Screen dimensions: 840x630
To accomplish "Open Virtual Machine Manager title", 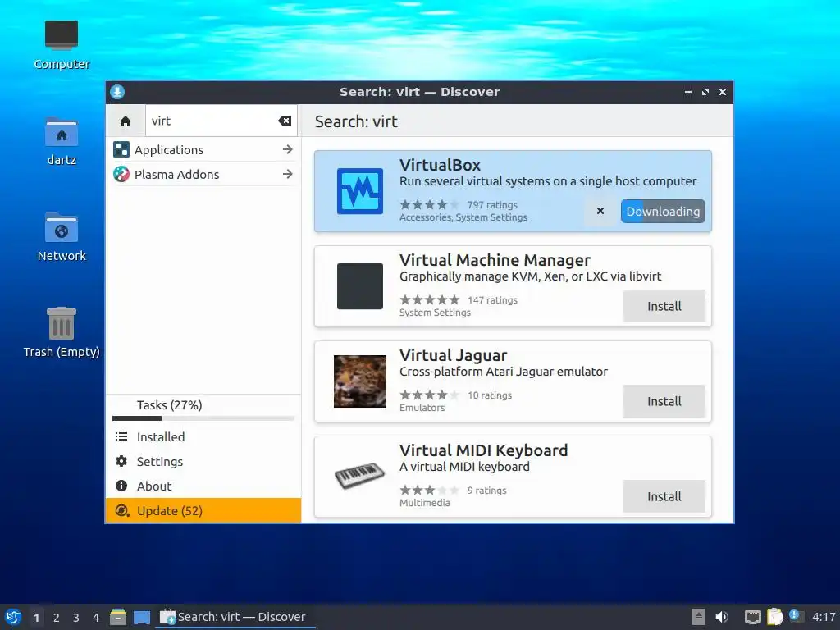I will [x=495, y=260].
